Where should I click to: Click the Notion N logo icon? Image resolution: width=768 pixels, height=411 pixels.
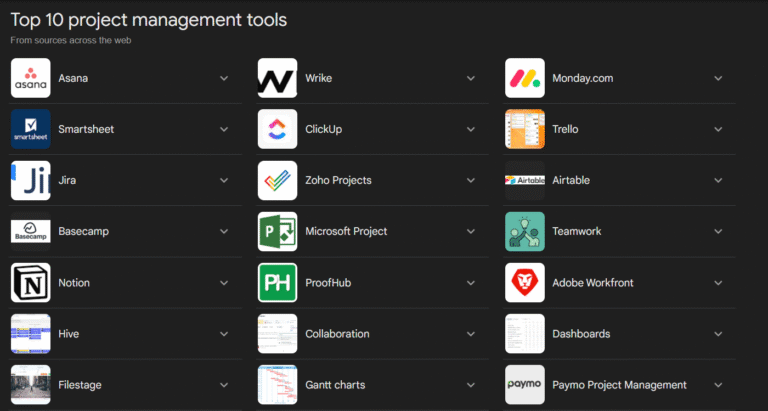click(x=30, y=283)
